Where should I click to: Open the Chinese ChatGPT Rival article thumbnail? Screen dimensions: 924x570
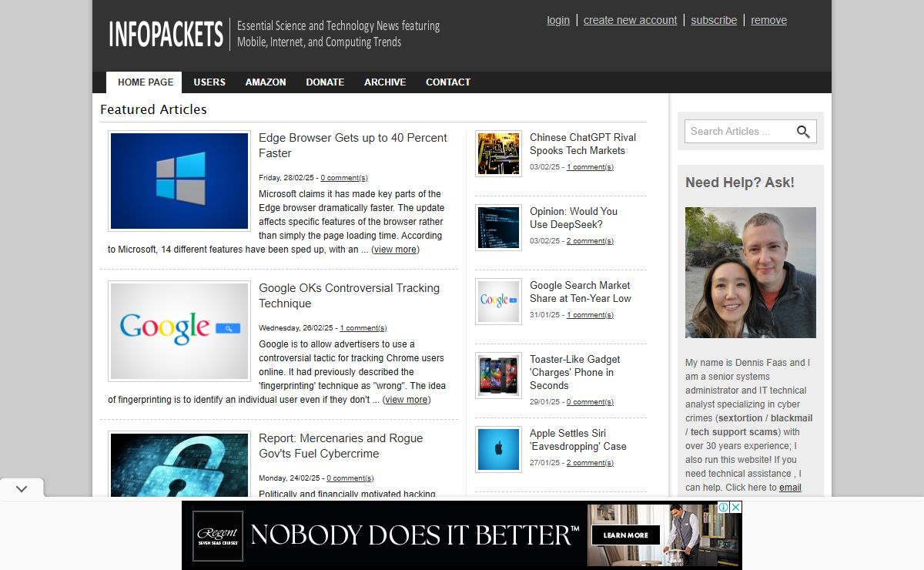[x=498, y=153]
